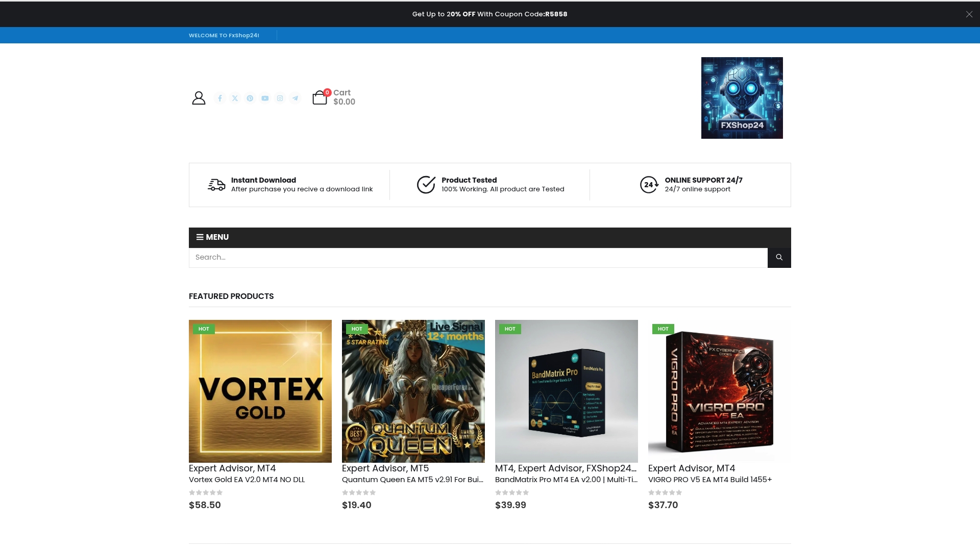The width and height of the screenshot is (980, 551).
Task: Open the Instagram social icon
Action: [x=280, y=98]
